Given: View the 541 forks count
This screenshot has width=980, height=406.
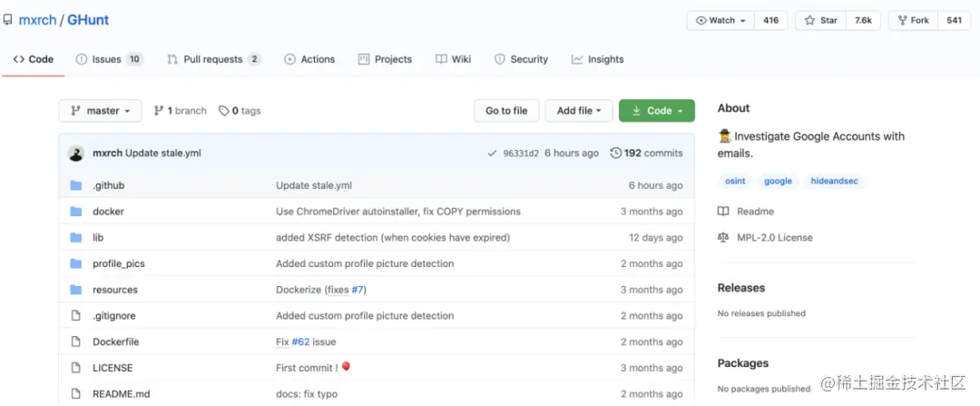Looking at the screenshot, I should (954, 21).
